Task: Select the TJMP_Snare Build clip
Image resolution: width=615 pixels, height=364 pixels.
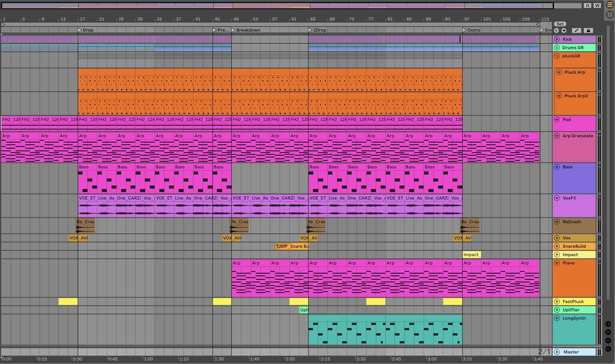Action: click(292, 246)
